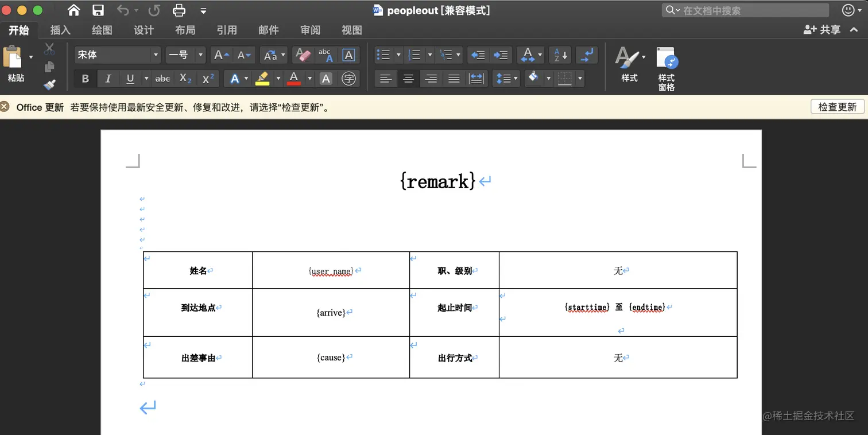Screen dimensions: 868x435
Task: Open the phonetic guide tool
Action: coord(325,55)
